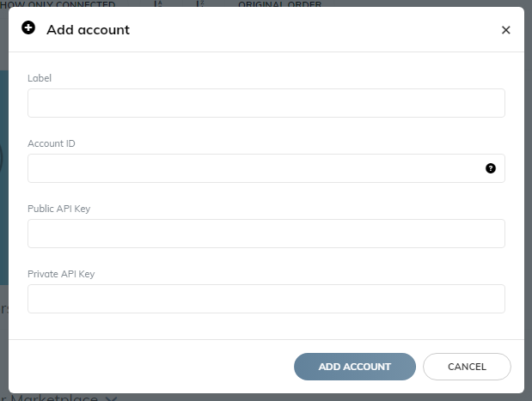
Task: Click the Account ID help question-mark icon
Action: [490, 168]
